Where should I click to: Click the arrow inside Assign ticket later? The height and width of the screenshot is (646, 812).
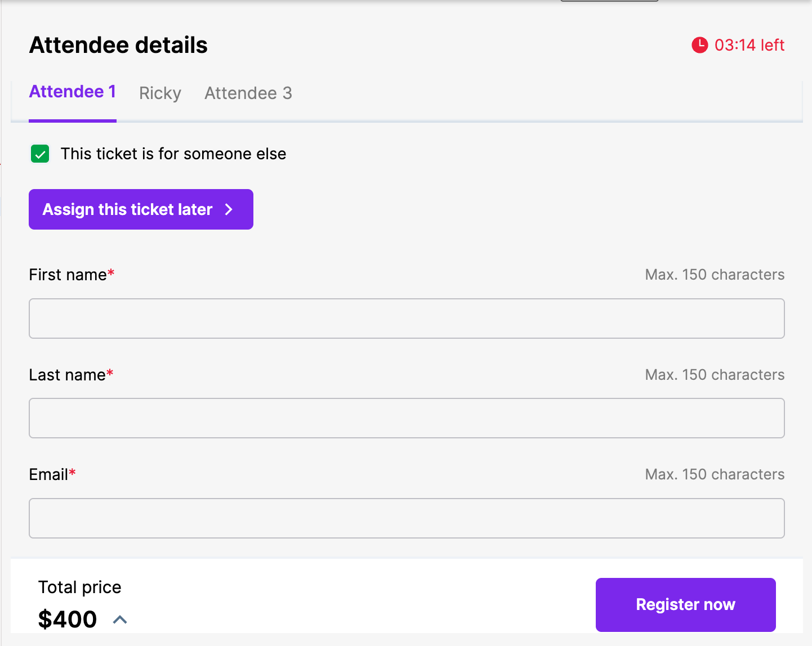(229, 209)
